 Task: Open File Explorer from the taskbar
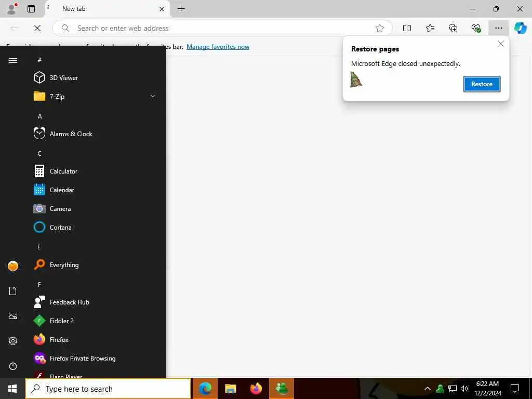[x=230, y=389]
